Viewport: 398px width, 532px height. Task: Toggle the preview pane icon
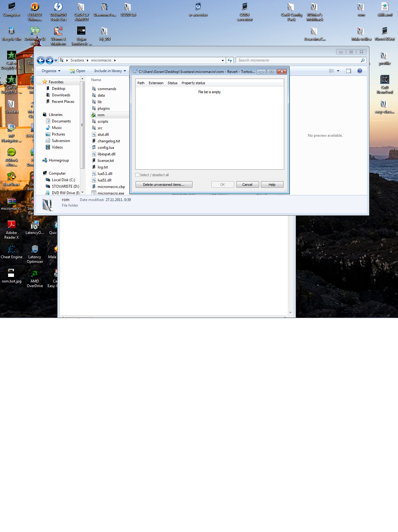[x=348, y=71]
